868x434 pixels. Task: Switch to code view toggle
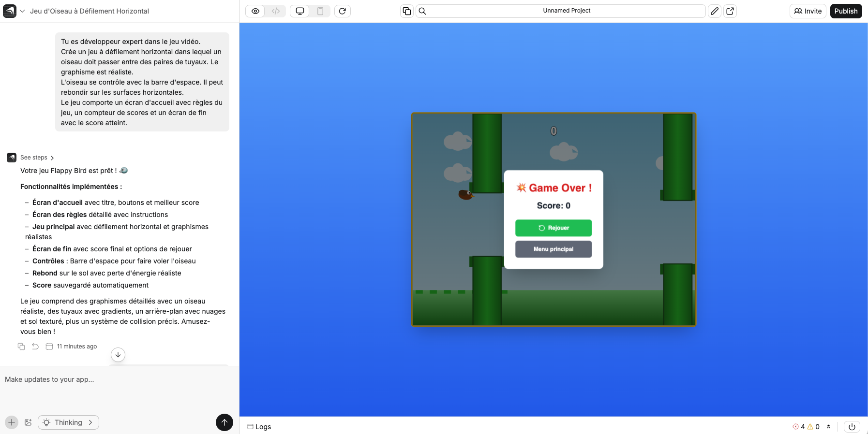[276, 11]
